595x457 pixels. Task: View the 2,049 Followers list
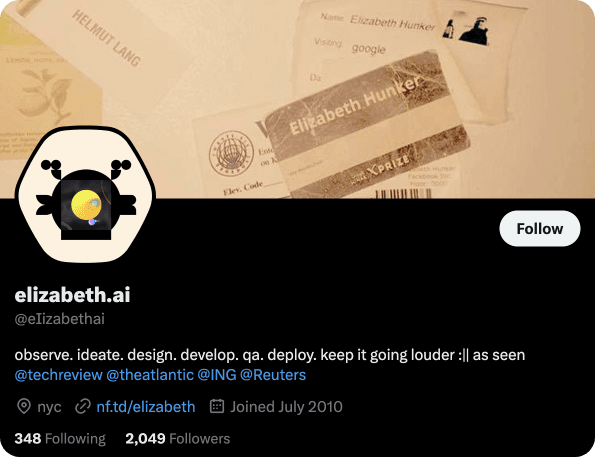[178, 439]
